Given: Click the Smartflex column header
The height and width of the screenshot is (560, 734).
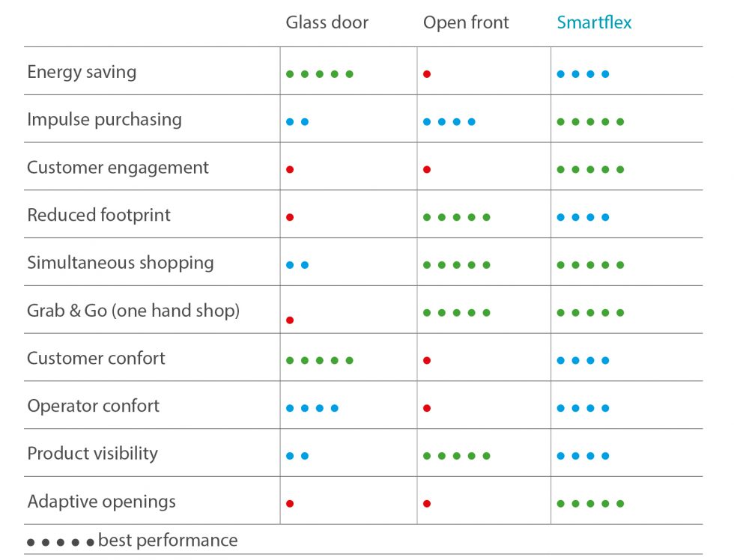Looking at the screenshot, I should pyautogui.click(x=594, y=22).
